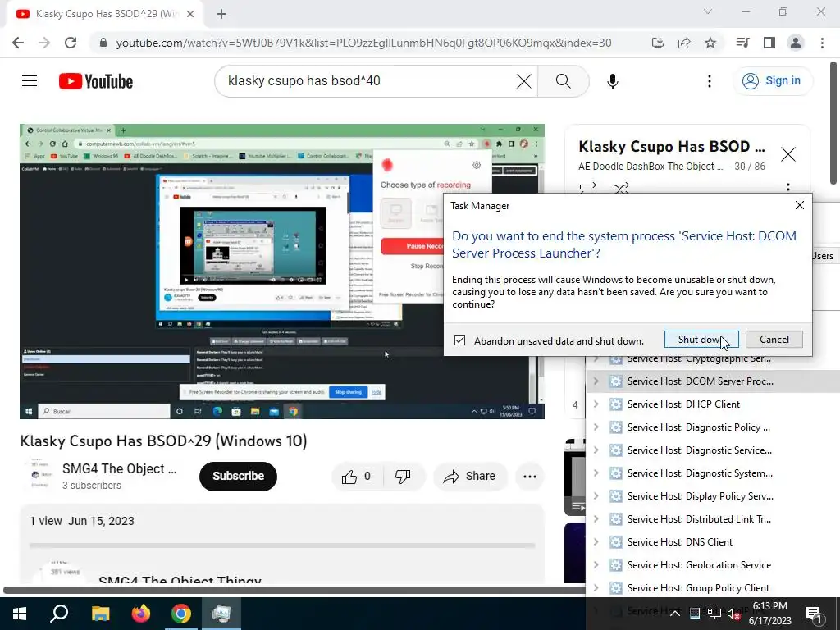Sign in to YouTube
The image size is (840, 630).
[x=773, y=81]
